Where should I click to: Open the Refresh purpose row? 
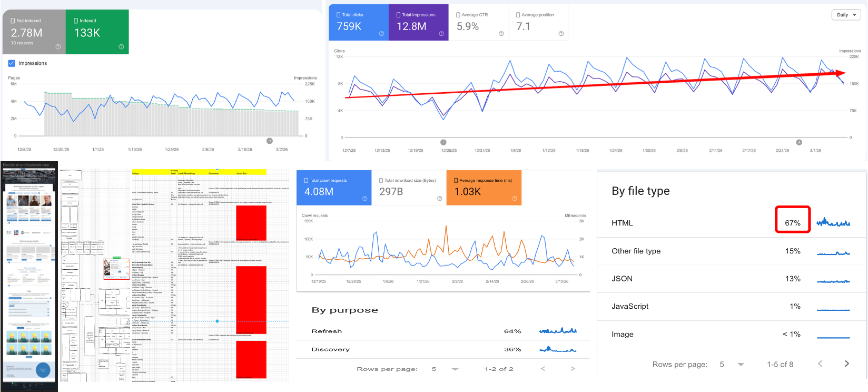click(x=443, y=331)
